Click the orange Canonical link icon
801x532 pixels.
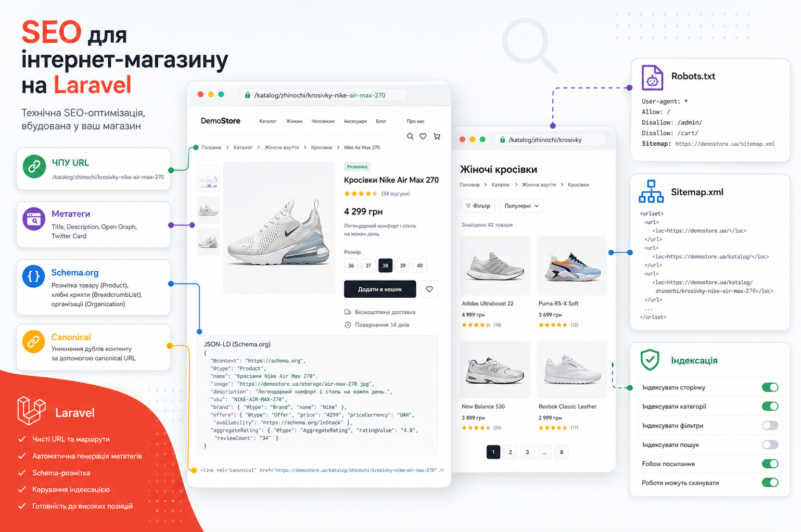[x=34, y=341]
